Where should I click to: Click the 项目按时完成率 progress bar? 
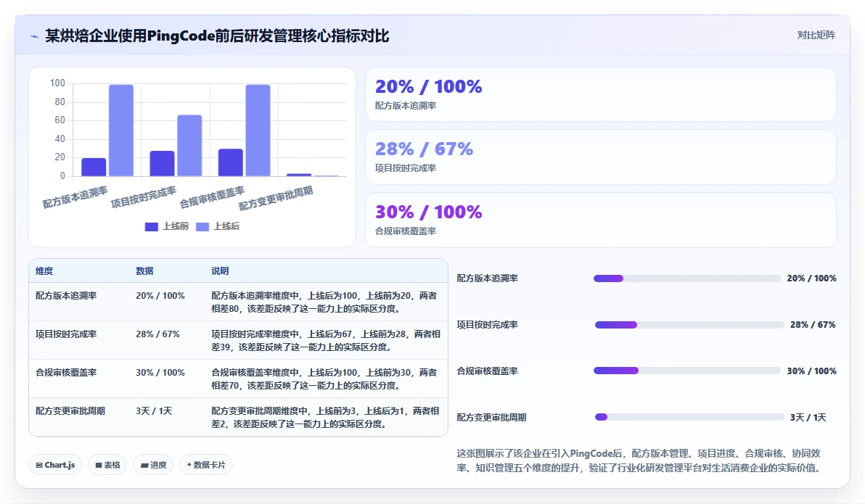tap(689, 325)
